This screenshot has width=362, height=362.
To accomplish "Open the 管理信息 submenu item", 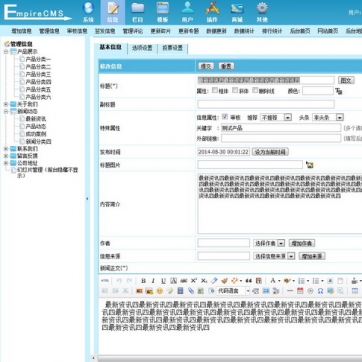I will [49, 31].
